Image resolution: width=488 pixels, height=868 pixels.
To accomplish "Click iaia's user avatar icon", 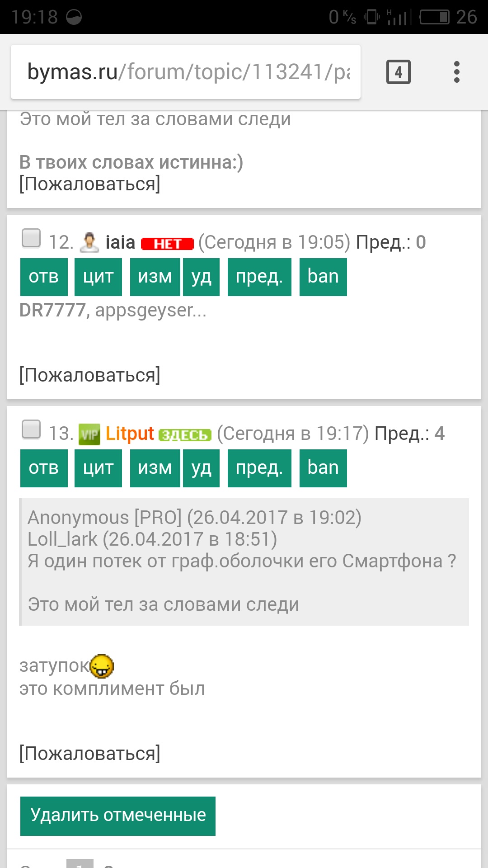I will 89,242.
